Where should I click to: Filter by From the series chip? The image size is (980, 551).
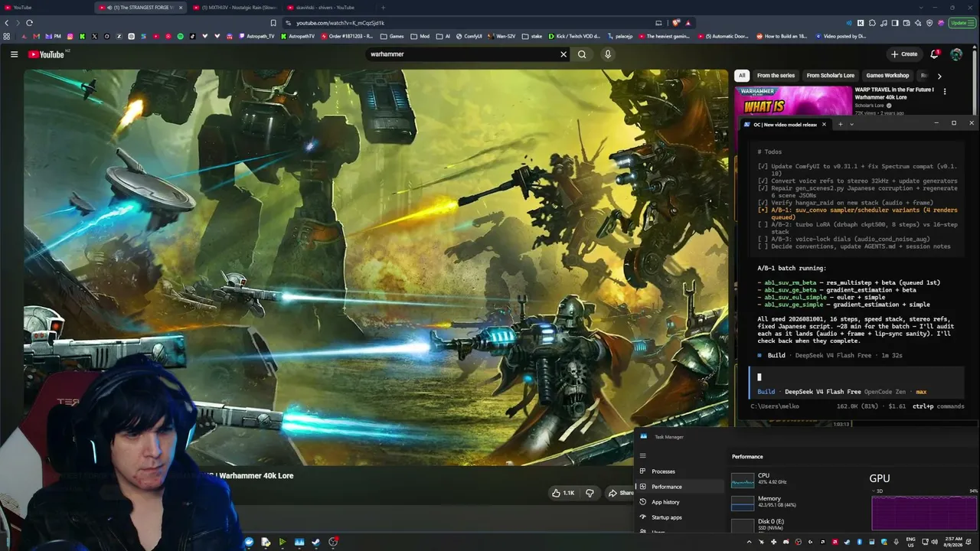[x=776, y=76]
